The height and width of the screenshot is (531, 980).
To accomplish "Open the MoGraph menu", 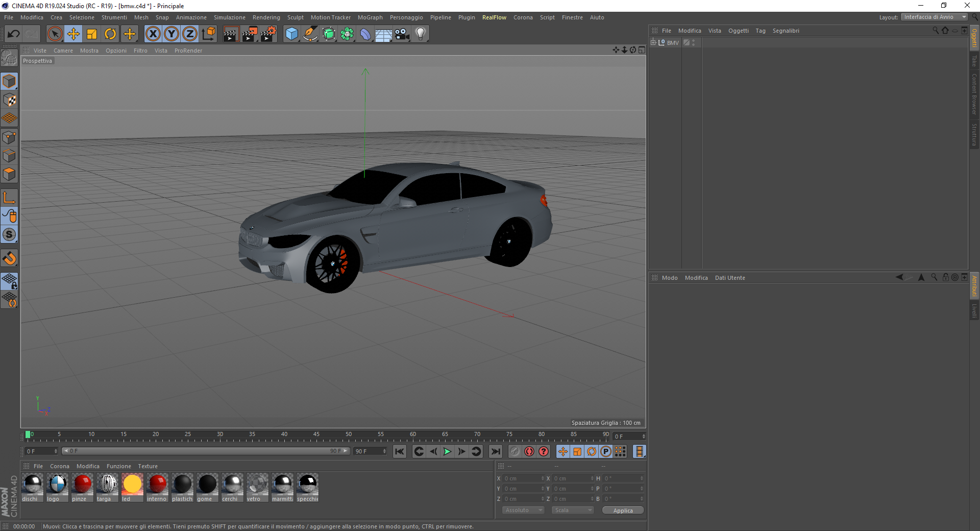I will pos(370,17).
